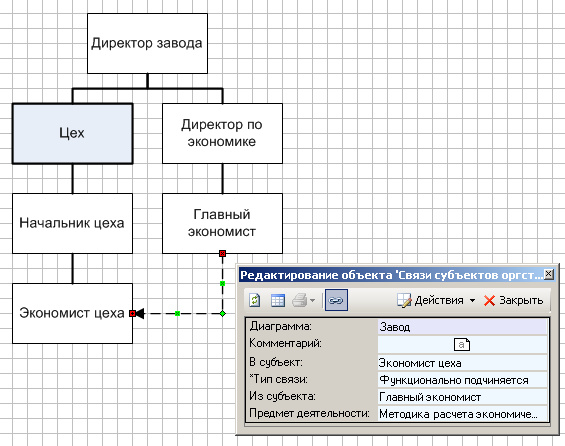Toggle the chain link button
This screenshot has width=565, height=446.
coord(336,300)
